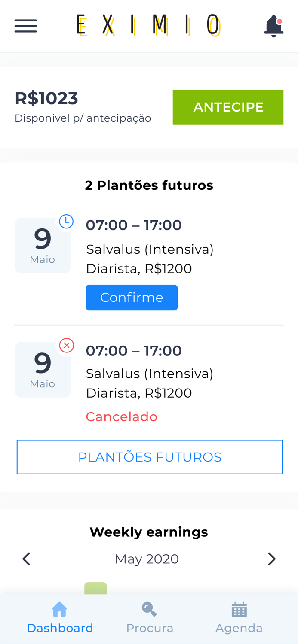The image size is (298, 644).
Task: Advance to next month in Weekly earnings
Action: pyautogui.click(x=271, y=558)
